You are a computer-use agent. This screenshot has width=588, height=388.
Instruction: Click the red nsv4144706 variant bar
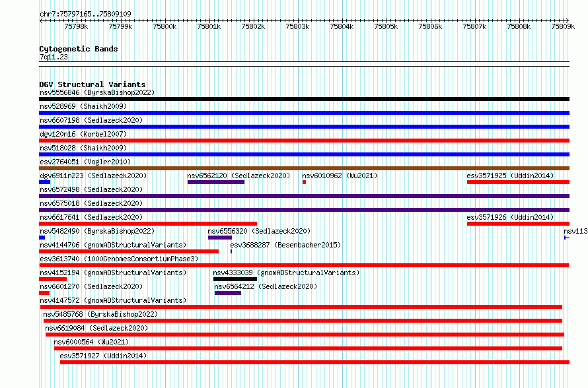[129, 251]
